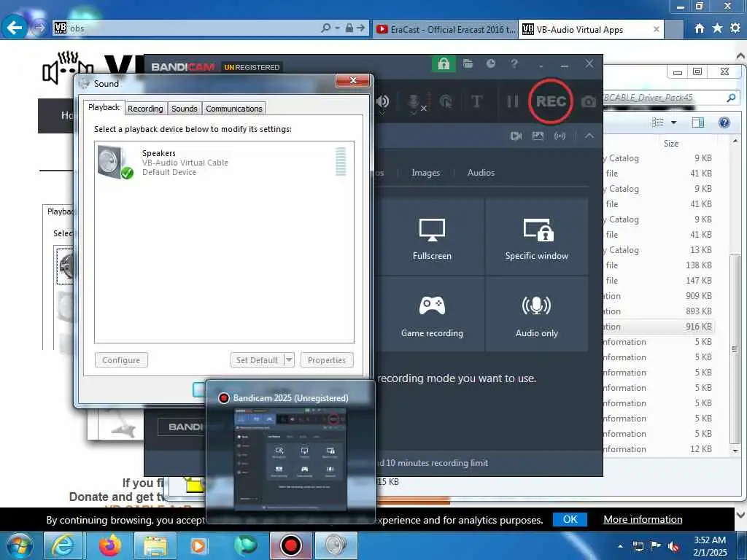Click the Bandicam video camera mode icon

[x=516, y=136]
